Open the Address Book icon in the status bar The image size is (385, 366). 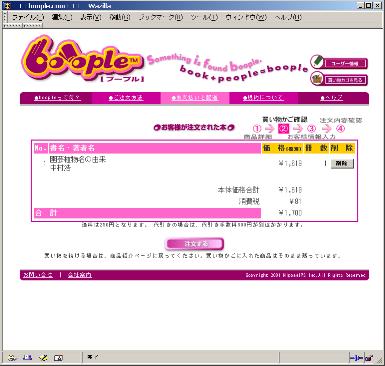(x=58, y=358)
